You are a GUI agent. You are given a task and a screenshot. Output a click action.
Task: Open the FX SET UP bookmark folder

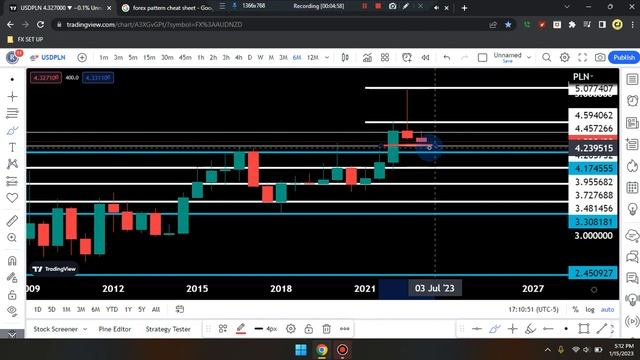coord(25,39)
